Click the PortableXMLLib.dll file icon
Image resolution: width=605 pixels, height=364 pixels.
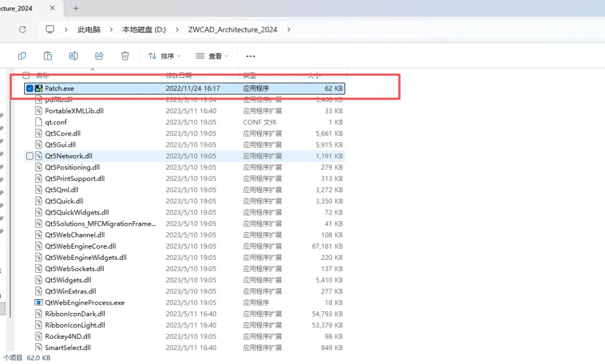(39, 111)
